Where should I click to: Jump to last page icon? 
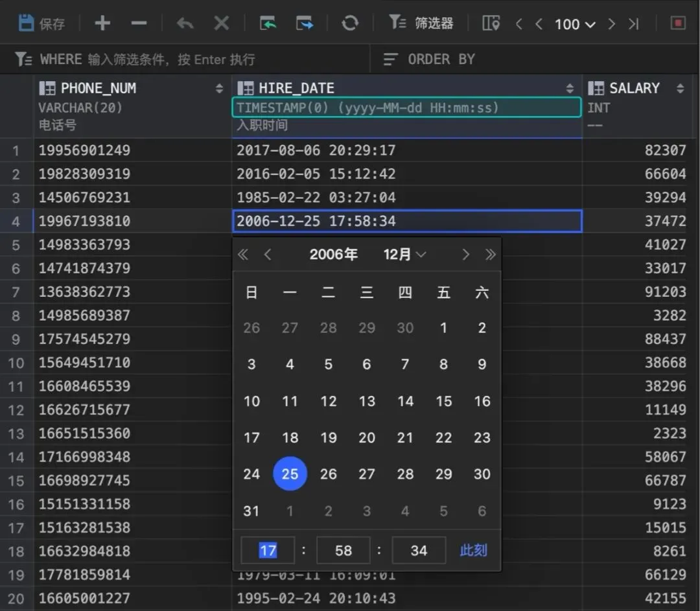(633, 24)
